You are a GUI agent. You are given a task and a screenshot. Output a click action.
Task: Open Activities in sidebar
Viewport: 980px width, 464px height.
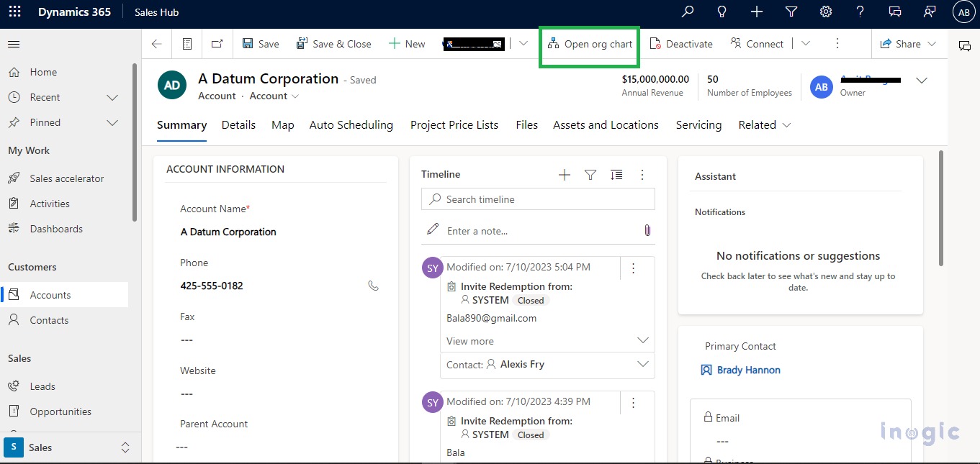coord(50,204)
